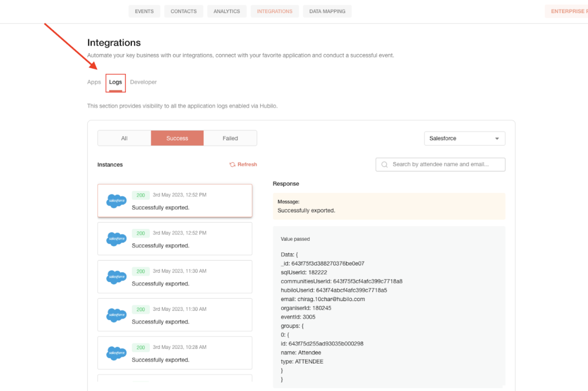Click the second Salesforce cloud logo
Screen dimensions: 588x391
click(x=116, y=239)
